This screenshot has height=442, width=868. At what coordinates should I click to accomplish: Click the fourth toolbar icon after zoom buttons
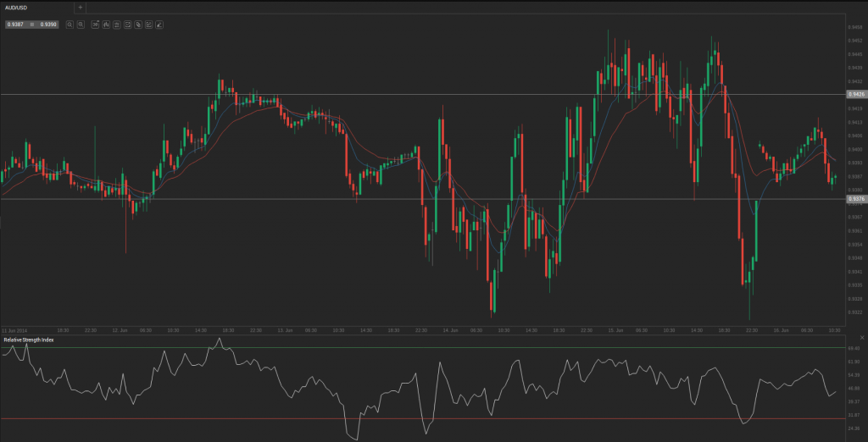click(x=127, y=25)
